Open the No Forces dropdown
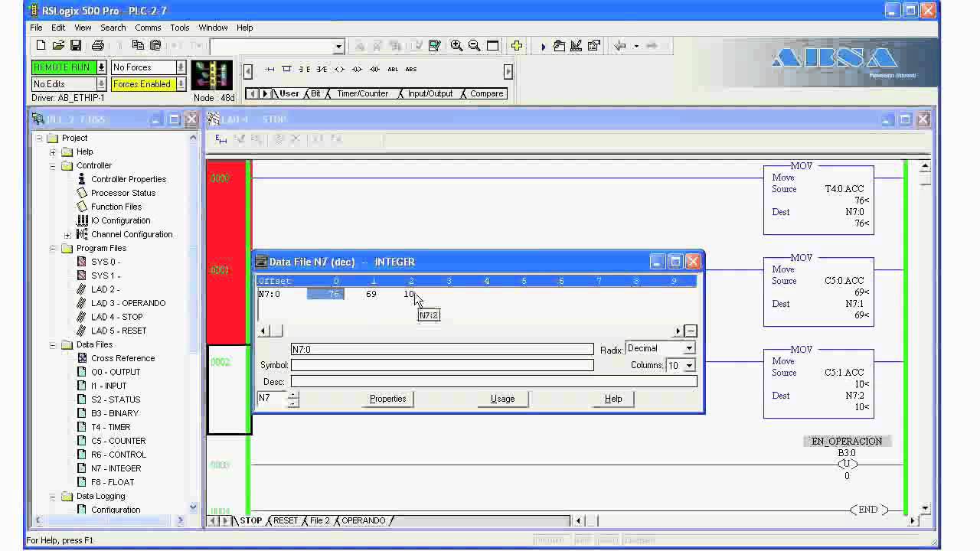The width and height of the screenshot is (980, 551). click(x=181, y=67)
